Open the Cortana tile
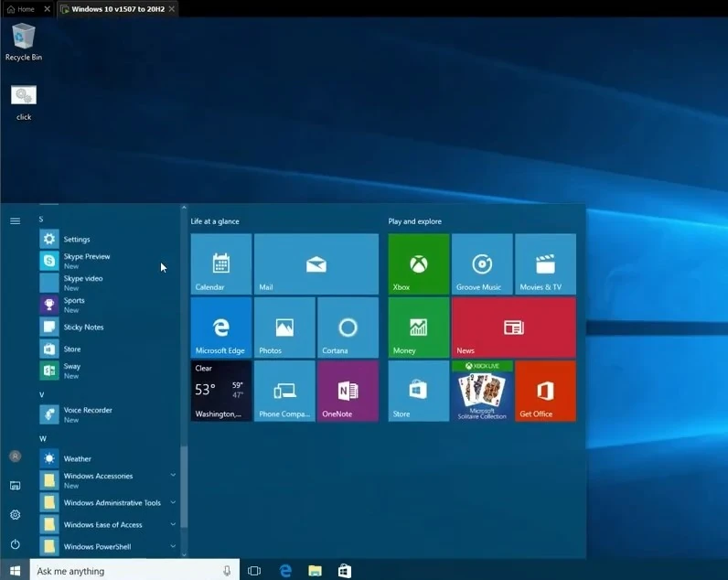This screenshot has width=728, height=580. [348, 328]
